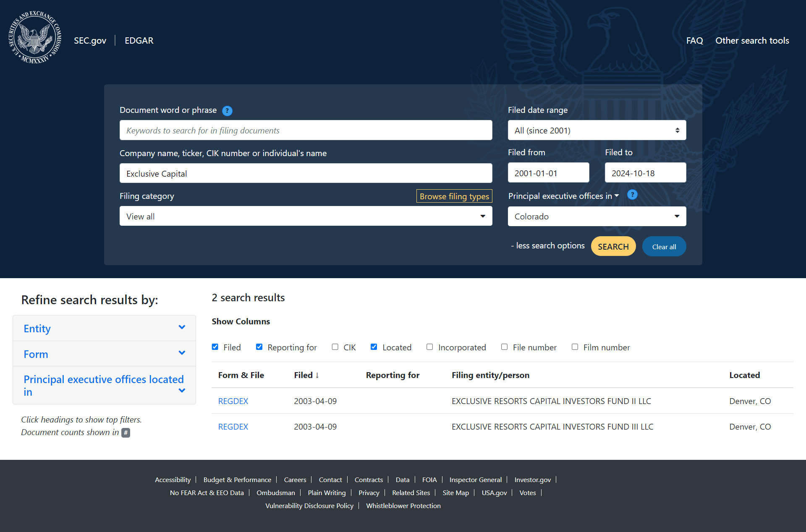
Task: Open help icon for Principal executive offices
Action: [632, 195]
